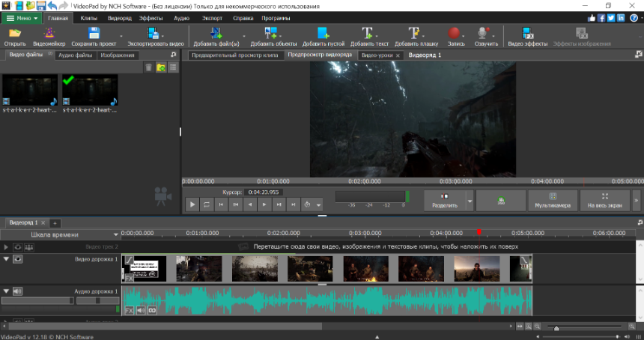Viewport: 644px width, 340px height.
Task: Select Предварительный просмотр клипа tab
Action: click(235, 55)
